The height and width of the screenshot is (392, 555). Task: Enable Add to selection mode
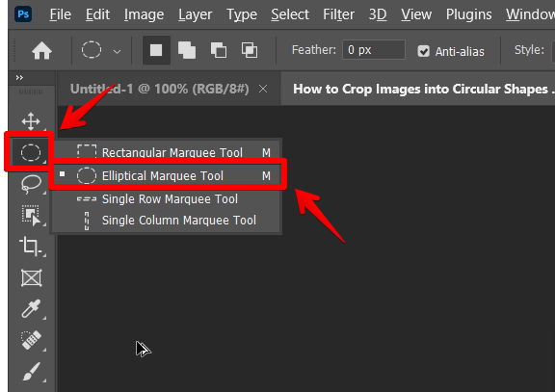[x=187, y=50]
